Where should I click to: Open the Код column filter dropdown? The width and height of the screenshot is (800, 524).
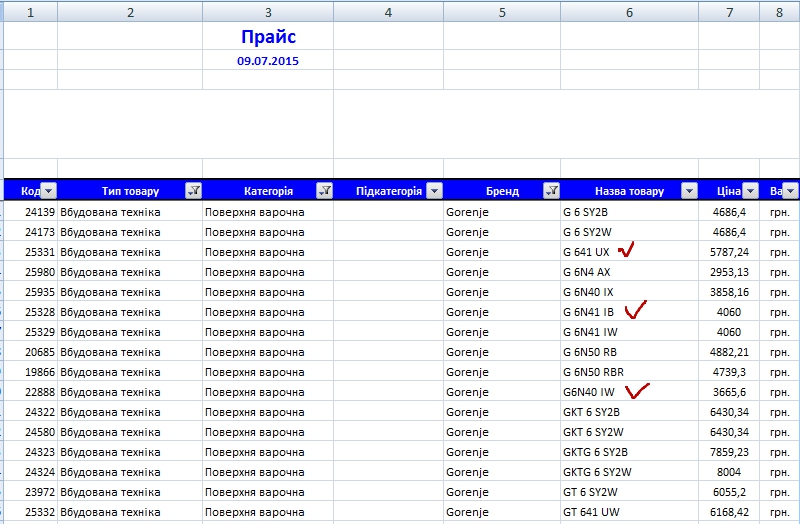coord(48,191)
